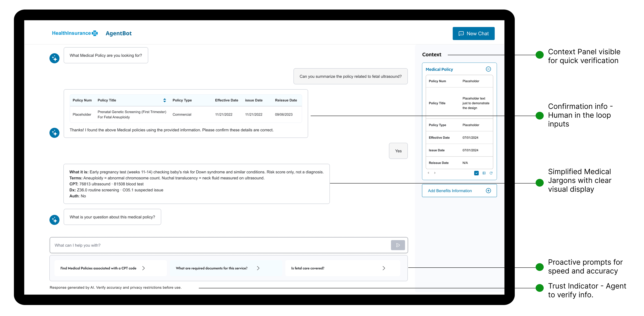
Task: Click the 'Commercial' policy type cell
Action: click(182, 114)
